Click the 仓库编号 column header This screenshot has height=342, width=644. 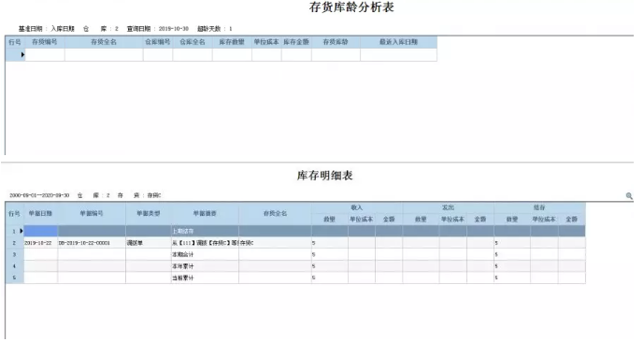pos(158,42)
